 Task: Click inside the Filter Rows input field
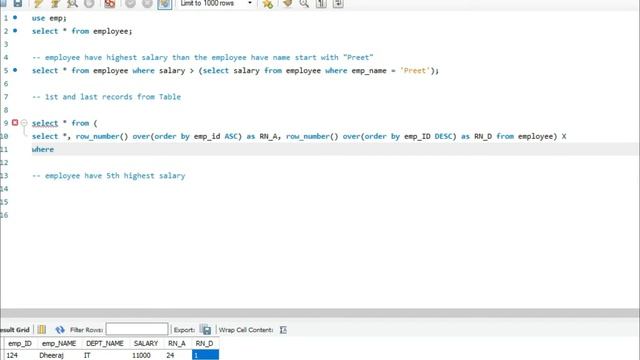[137, 329]
